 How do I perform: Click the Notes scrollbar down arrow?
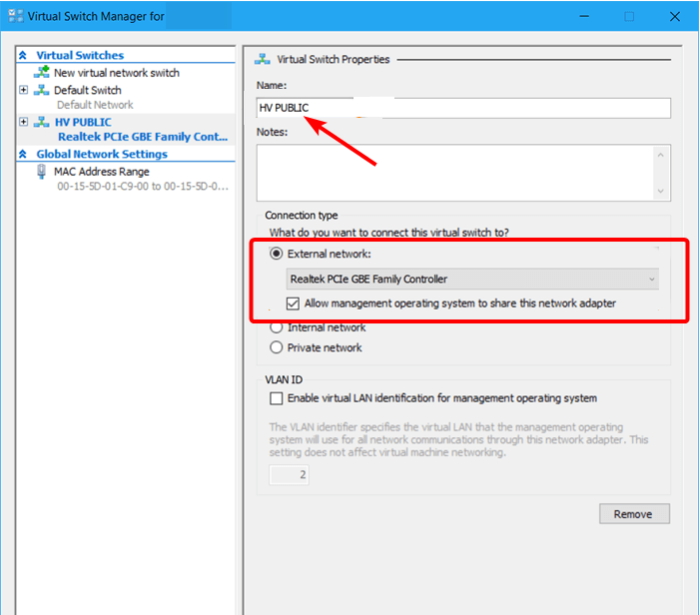click(x=661, y=191)
